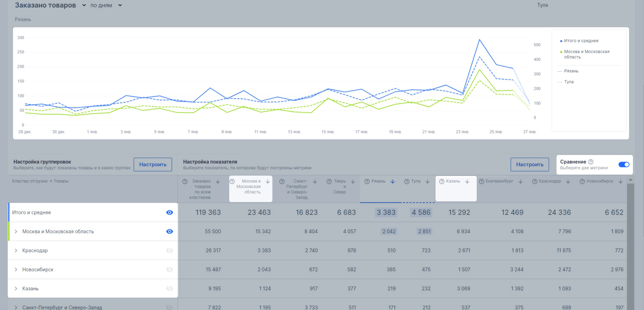
Task: Click help icon beside Екатеринбург header
Action: (x=481, y=181)
